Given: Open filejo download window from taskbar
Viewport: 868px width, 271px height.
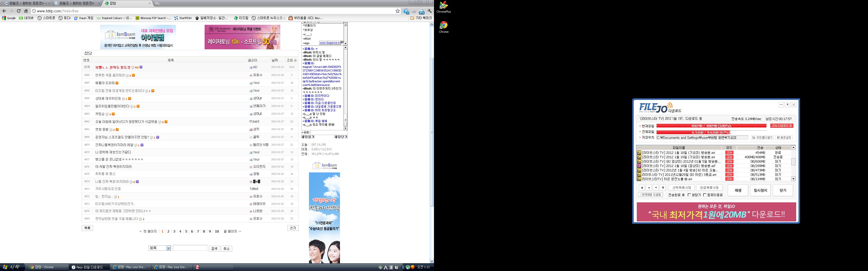Looking at the screenshot, I should pos(89,267).
